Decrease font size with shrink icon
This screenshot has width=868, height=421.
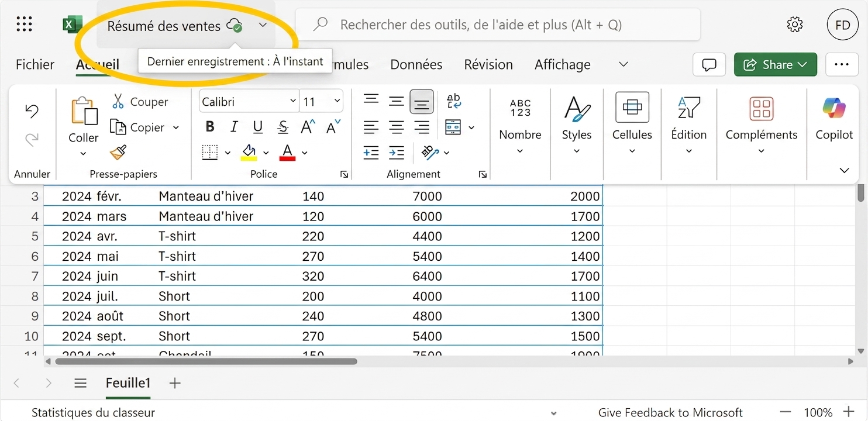(333, 127)
